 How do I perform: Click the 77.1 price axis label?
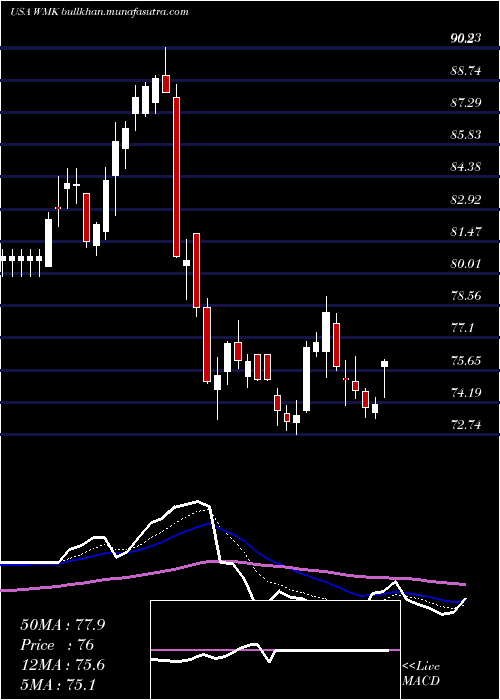[462, 328]
